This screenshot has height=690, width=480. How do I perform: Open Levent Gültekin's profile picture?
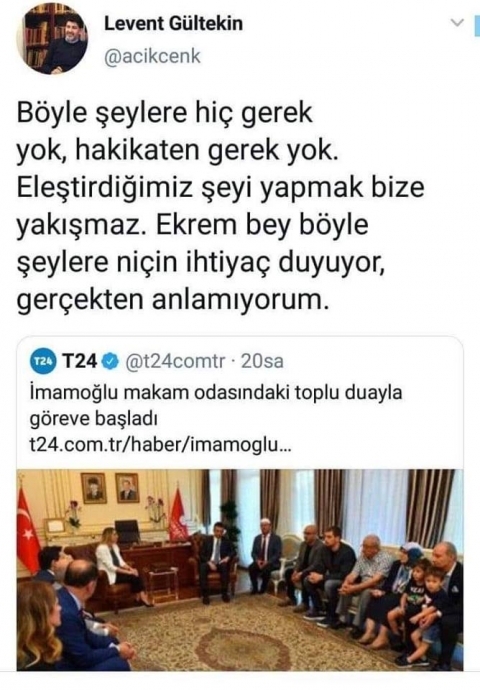pos(52,39)
